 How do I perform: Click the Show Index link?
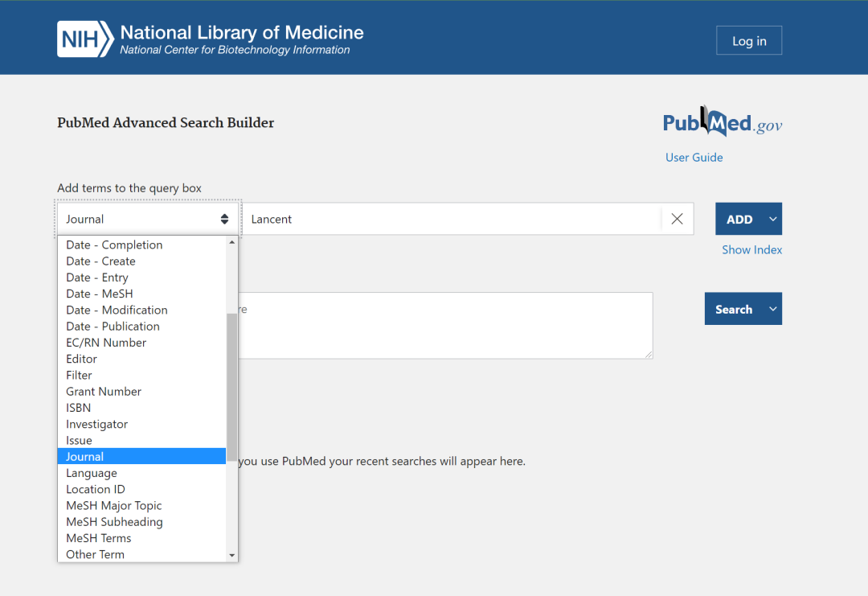751,249
